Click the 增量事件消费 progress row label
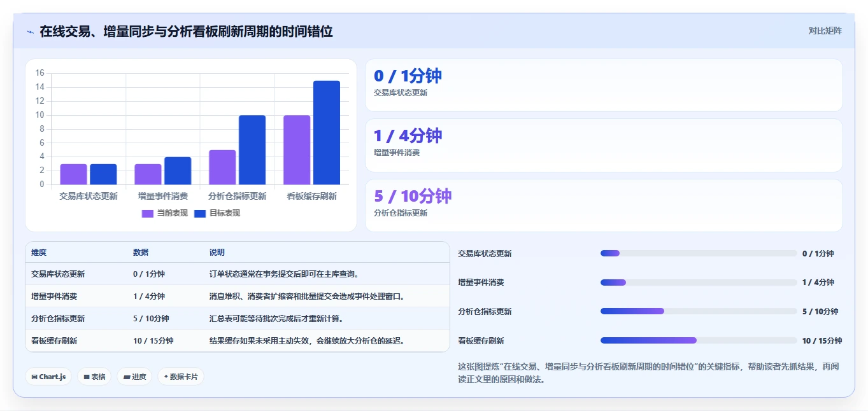868x411 pixels. tap(481, 282)
